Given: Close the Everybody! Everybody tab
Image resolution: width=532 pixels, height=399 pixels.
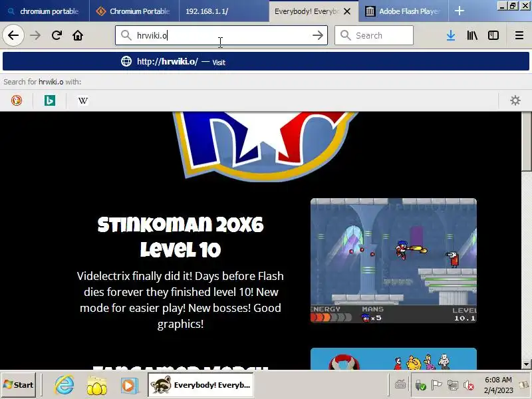Looking at the screenshot, I should tap(346, 11).
